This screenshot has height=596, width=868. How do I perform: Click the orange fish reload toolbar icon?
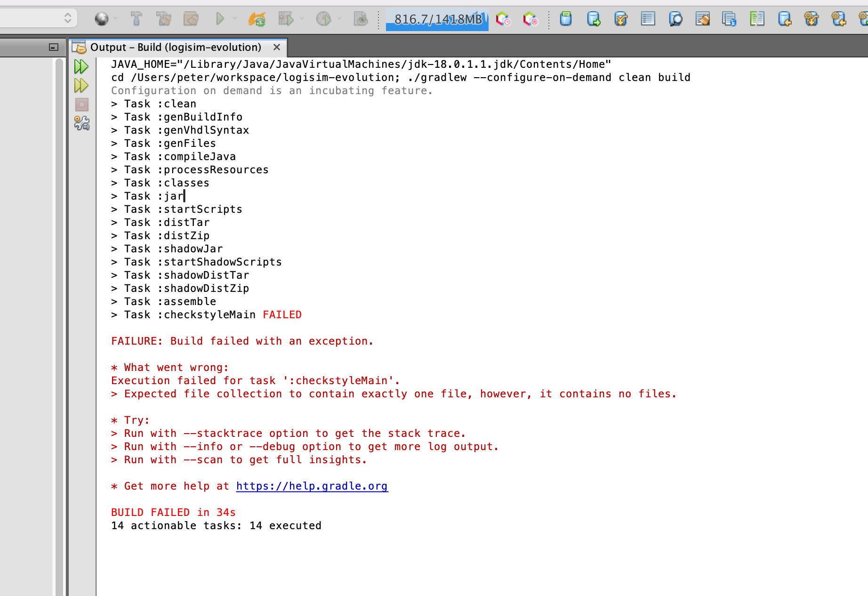tap(257, 19)
